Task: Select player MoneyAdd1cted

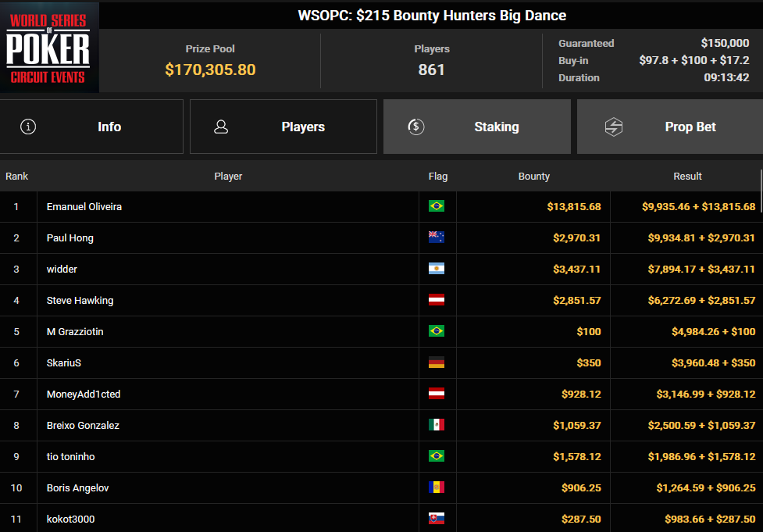Action: coord(84,394)
